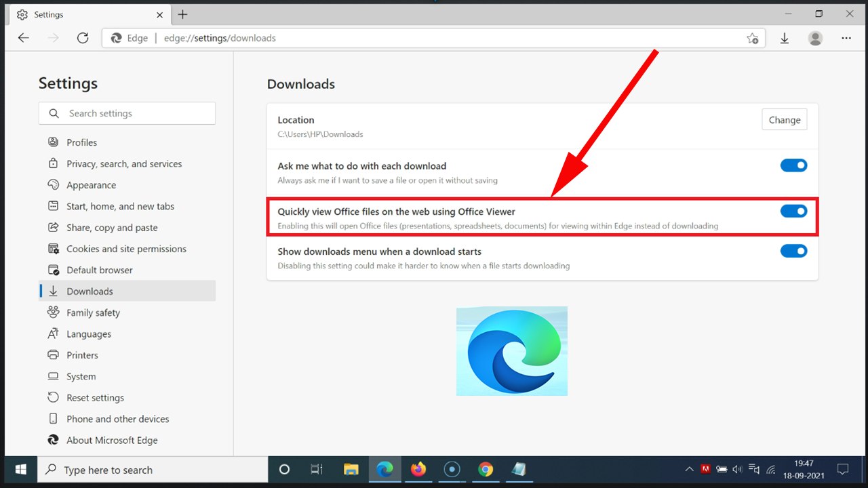
Task: Toggle Quickly view Office files using Office Viewer
Action: [793, 211]
